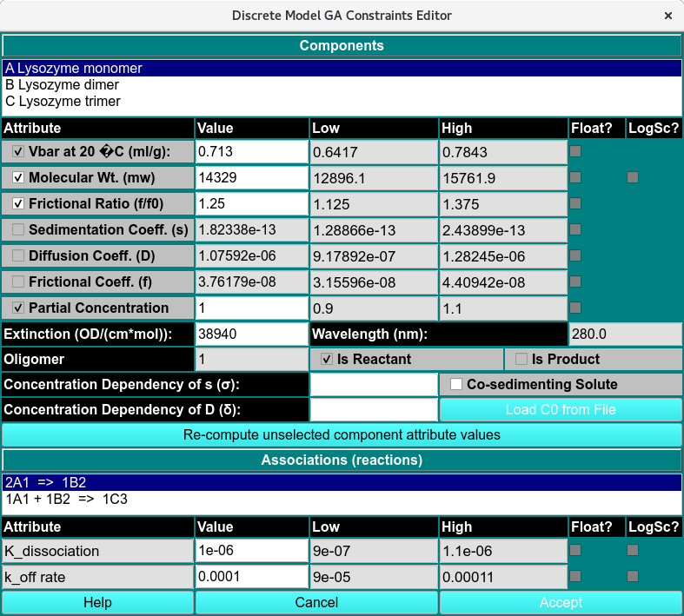
Task: Select association 2A1 => 1B2
Action: 342,482
